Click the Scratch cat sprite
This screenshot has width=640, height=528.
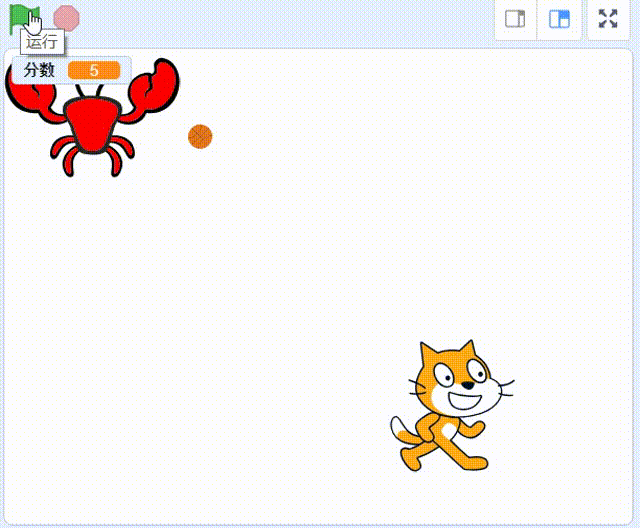point(452,406)
